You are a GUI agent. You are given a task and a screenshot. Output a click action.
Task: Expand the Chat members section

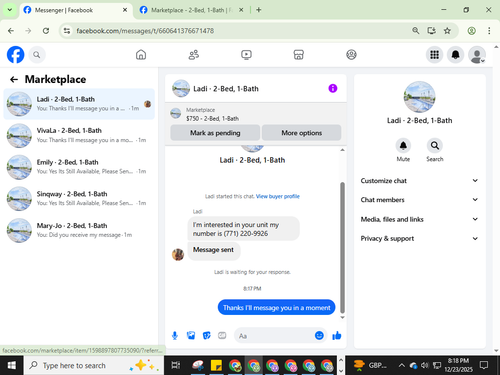tap(419, 200)
